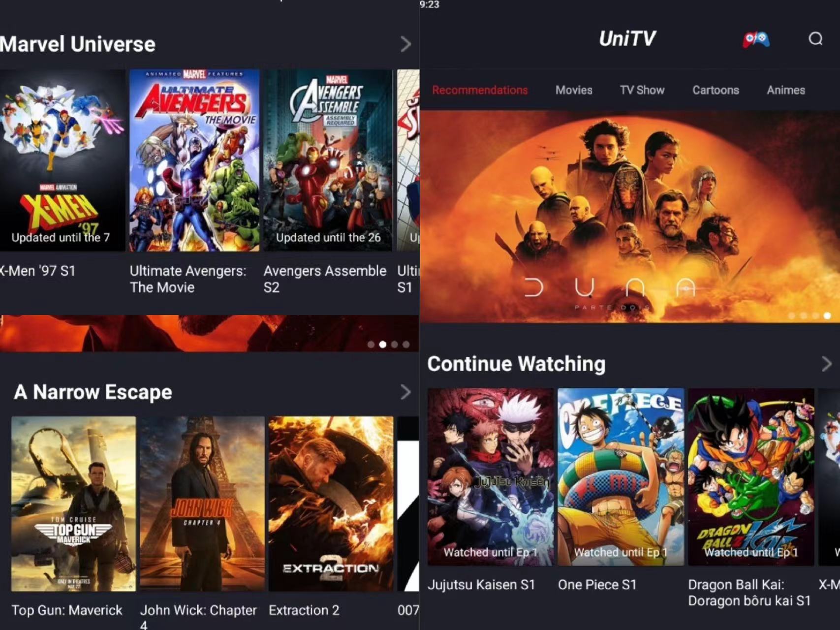Expand the Marvel Universe section arrow
Image resolution: width=840 pixels, height=630 pixels.
405,44
